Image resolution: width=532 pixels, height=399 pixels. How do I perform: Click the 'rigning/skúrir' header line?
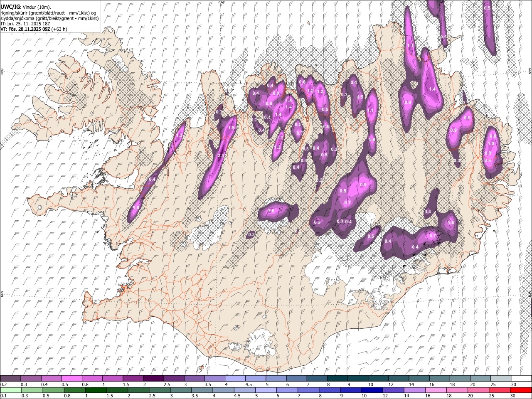[x=49, y=13]
